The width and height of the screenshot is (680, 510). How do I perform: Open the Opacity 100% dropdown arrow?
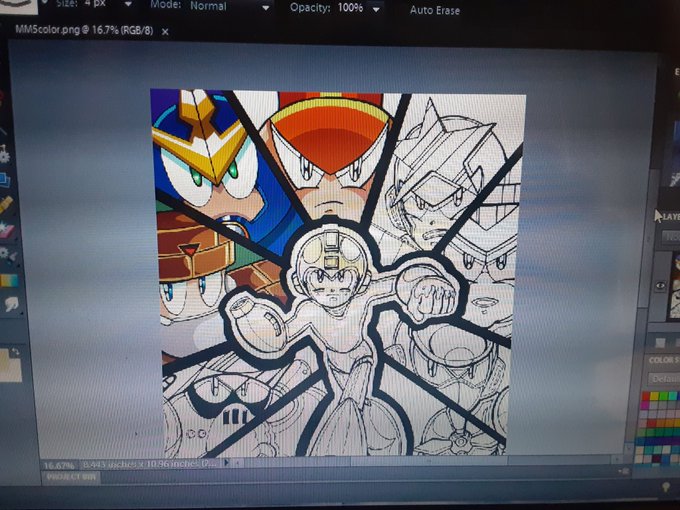click(x=376, y=9)
